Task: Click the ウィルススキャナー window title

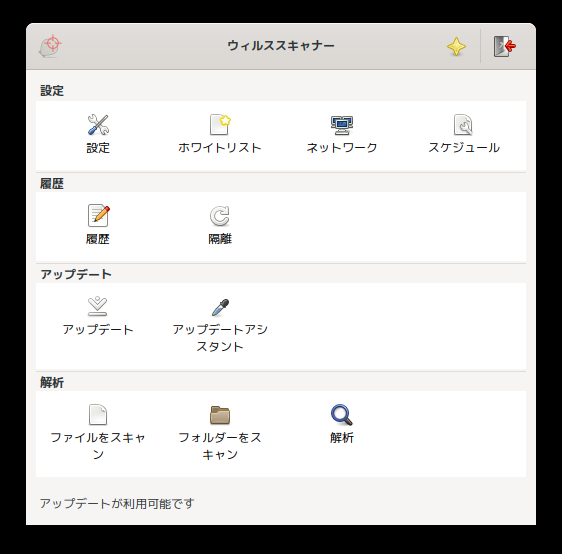Action: pyautogui.click(x=281, y=46)
